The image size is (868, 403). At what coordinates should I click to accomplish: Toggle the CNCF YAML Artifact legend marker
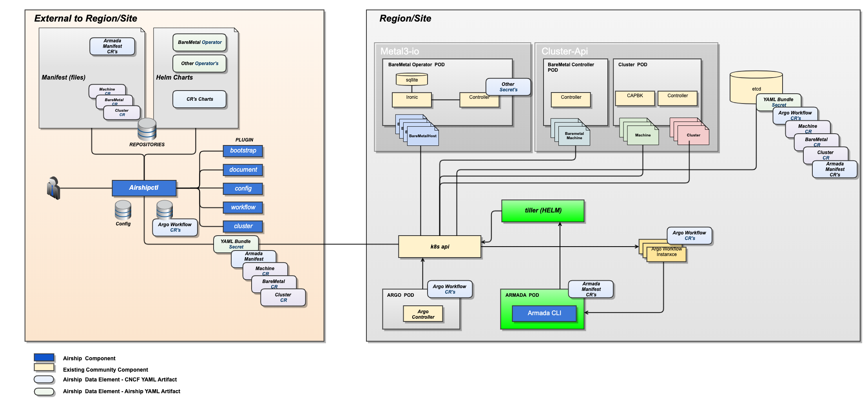[44, 379]
